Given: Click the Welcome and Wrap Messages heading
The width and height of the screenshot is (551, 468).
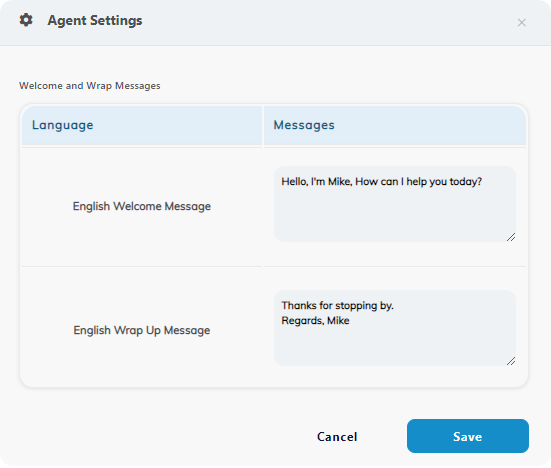Looking at the screenshot, I should pos(90,86).
